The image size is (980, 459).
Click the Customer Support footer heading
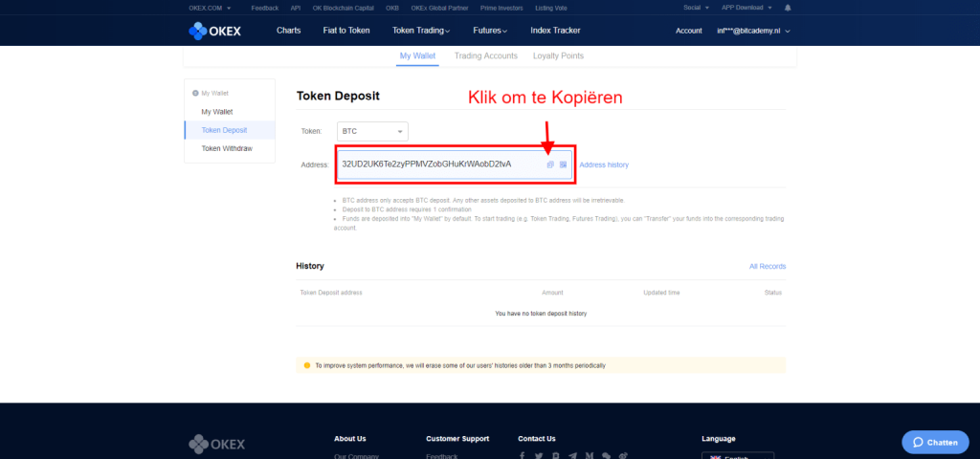pos(457,438)
